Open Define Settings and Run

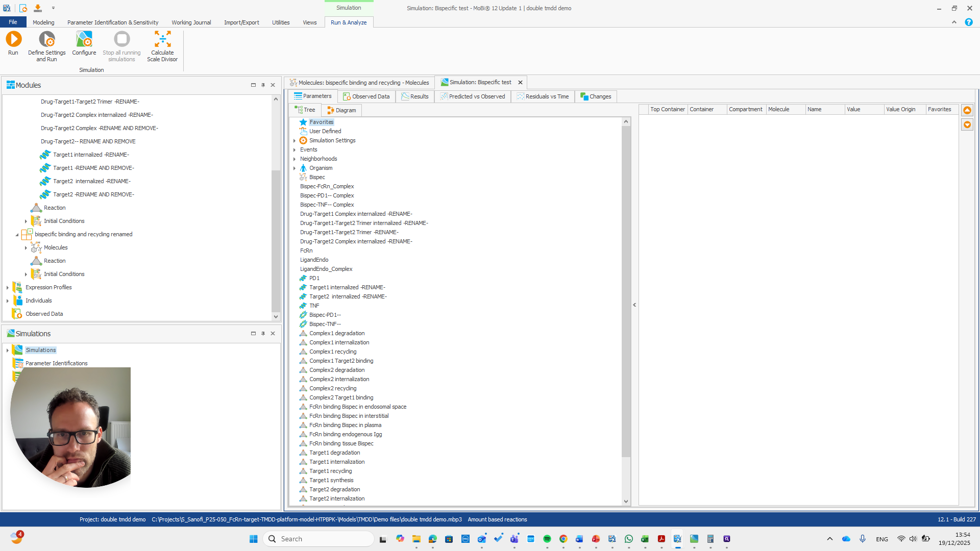tap(46, 39)
